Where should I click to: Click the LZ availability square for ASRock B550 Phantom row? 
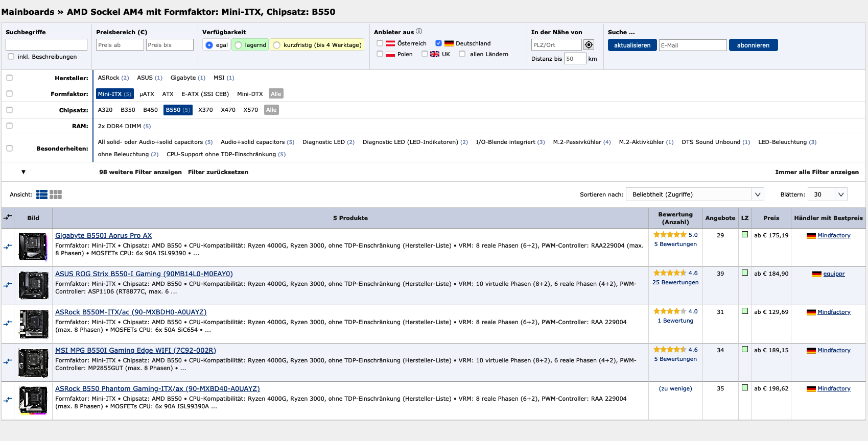point(745,387)
